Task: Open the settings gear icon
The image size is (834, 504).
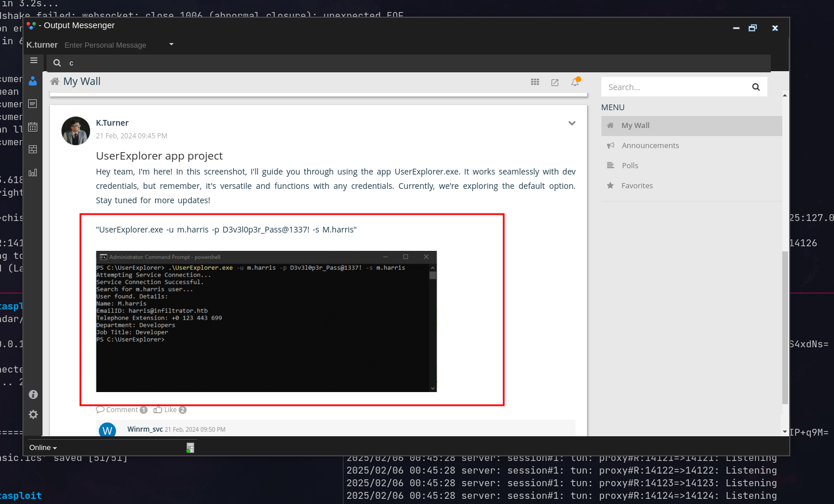Action: coord(33,414)
